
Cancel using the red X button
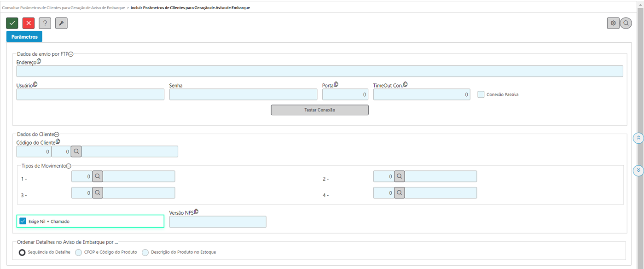tap(29, 23)
